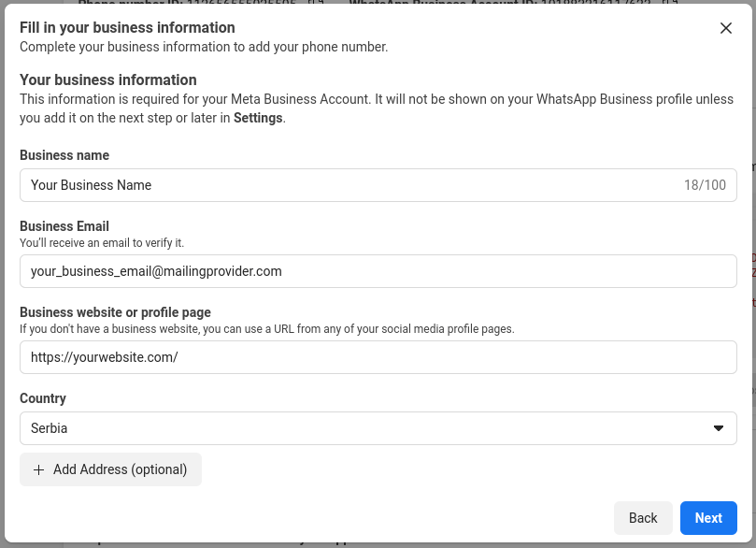The image size is (756, 548).
Task: Open the Country selector showing Serbia
Action: coord(378,428)
